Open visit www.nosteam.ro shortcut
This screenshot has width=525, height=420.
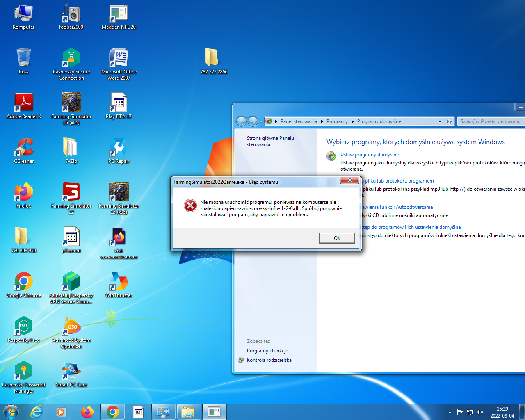(119, 243)
